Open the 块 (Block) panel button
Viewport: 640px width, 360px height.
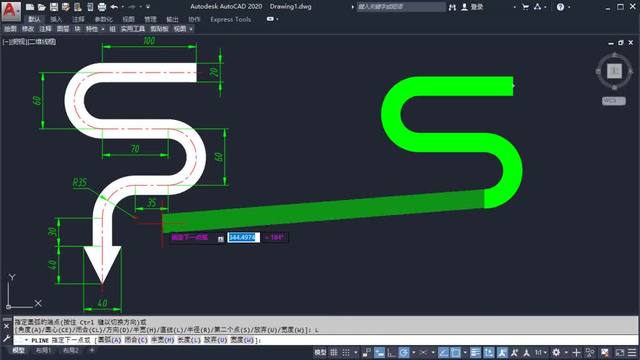pyautogui.click(x=78, y=29)
